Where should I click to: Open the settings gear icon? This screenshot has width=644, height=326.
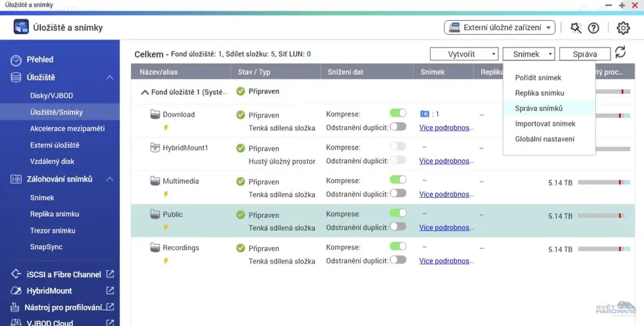[x=623, y=28]
